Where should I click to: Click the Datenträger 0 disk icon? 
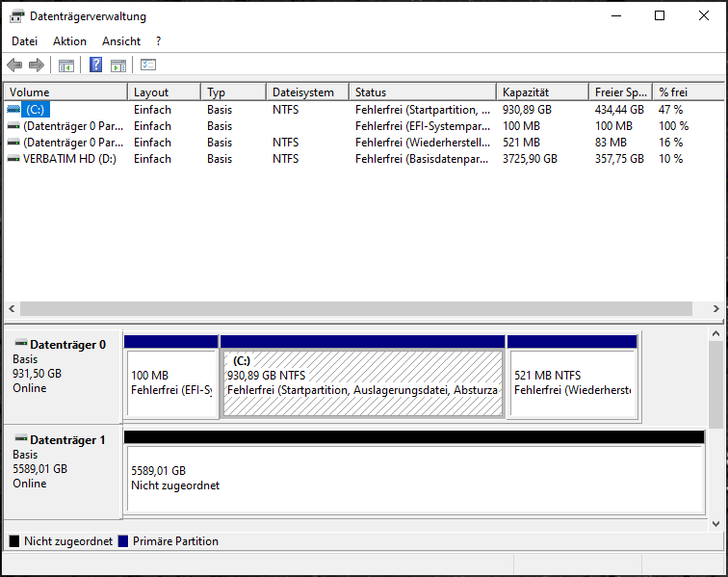21,343
